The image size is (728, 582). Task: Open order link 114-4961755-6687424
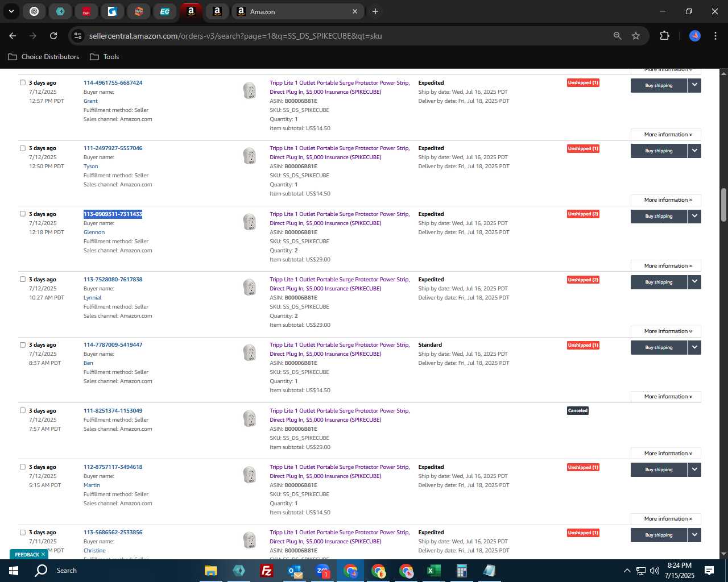click(113, 83)
